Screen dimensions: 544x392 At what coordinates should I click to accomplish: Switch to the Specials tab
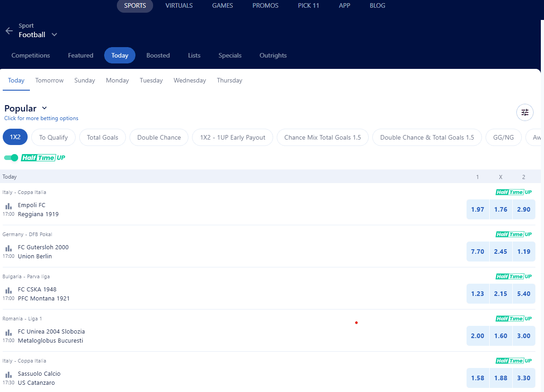pos(230,55)
